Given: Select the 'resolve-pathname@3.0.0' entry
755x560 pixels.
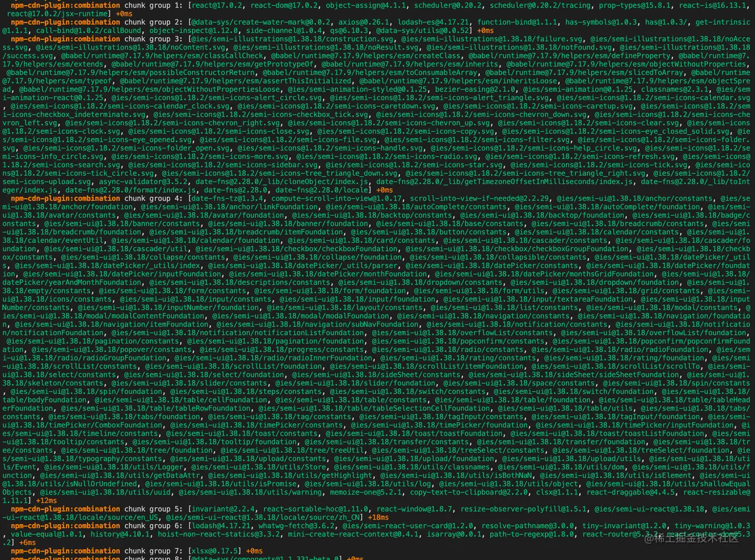Looking at the screenshot, I should 527,526.
